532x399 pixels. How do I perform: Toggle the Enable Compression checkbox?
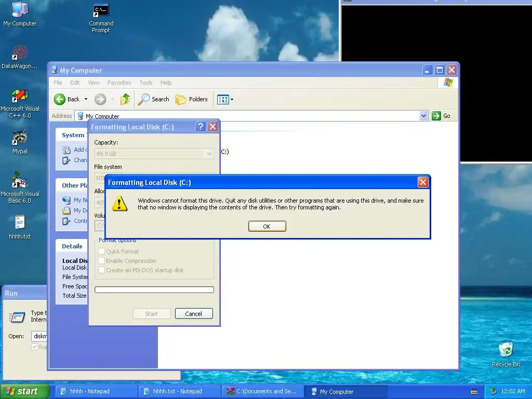pyautogui.click(x=101, y=261)
